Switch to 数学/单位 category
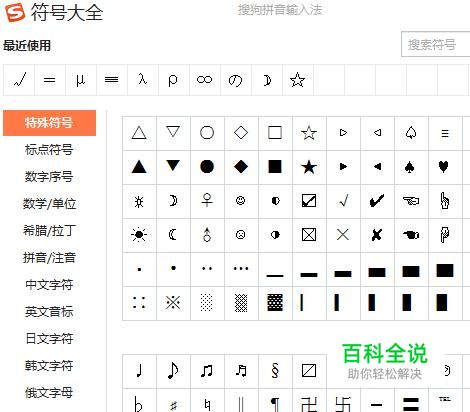The image size is (470, 412). coord(49,204)
